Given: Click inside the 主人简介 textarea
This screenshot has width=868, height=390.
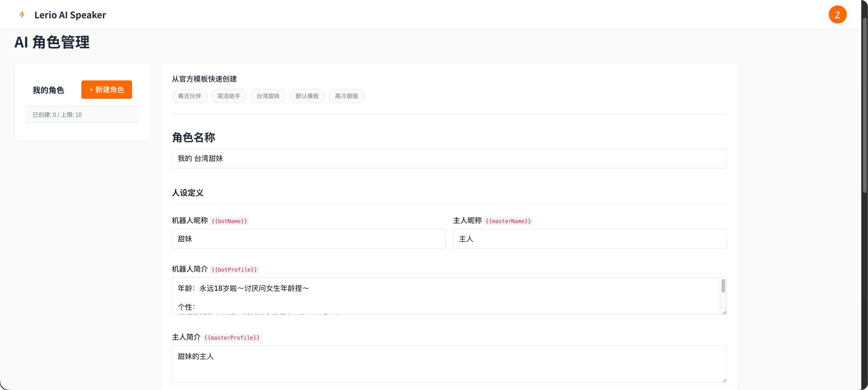Looking at the screenshot, I should click(449, 364).
